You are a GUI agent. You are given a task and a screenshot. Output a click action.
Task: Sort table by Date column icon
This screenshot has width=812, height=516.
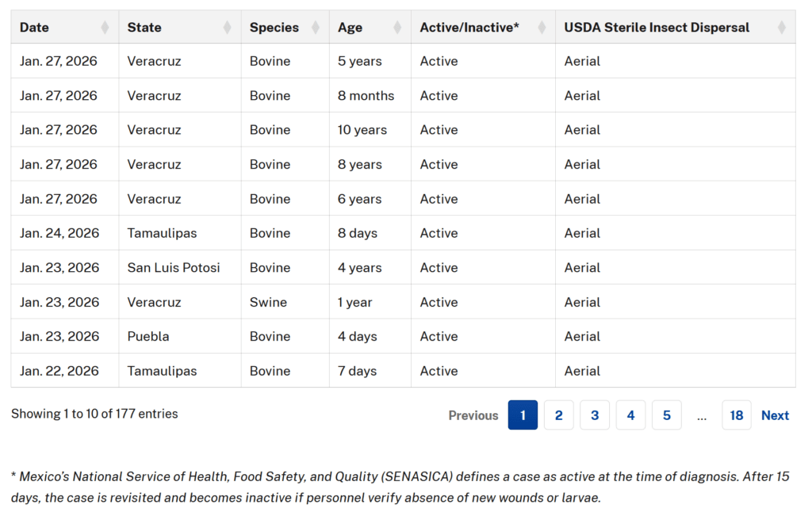coord(105,28)
